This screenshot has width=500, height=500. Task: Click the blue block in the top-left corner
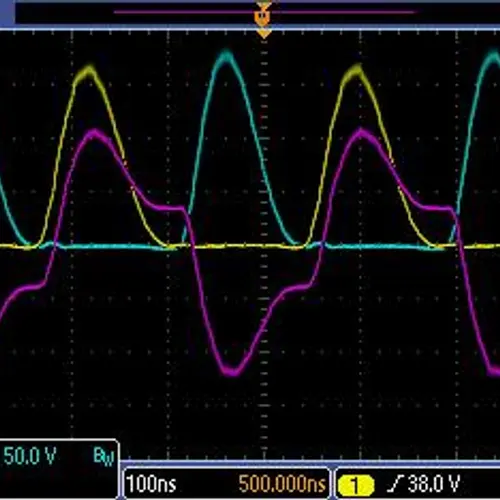point(7,12)
